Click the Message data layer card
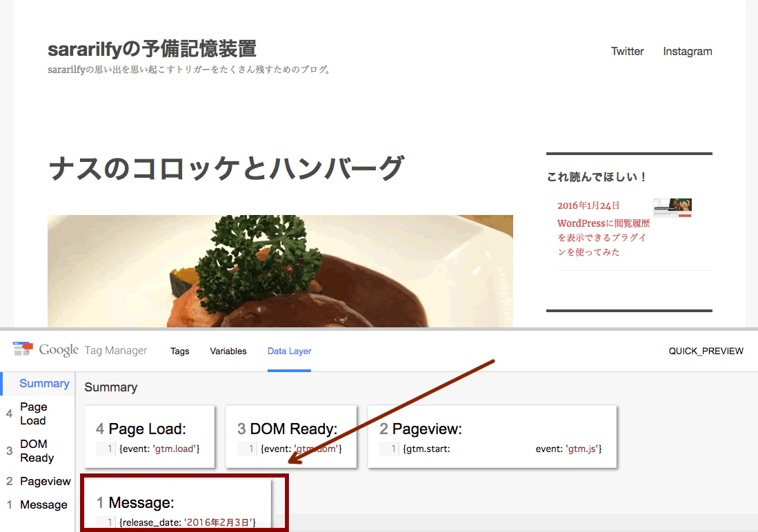The height and width of the screenshot is (532, 758). click(x=178, y=505)
